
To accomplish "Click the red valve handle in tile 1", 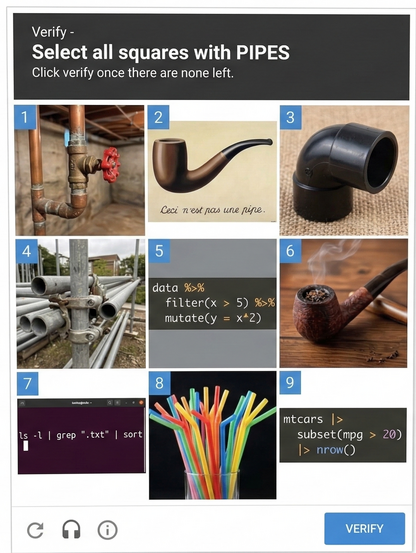I will (111, 164).
